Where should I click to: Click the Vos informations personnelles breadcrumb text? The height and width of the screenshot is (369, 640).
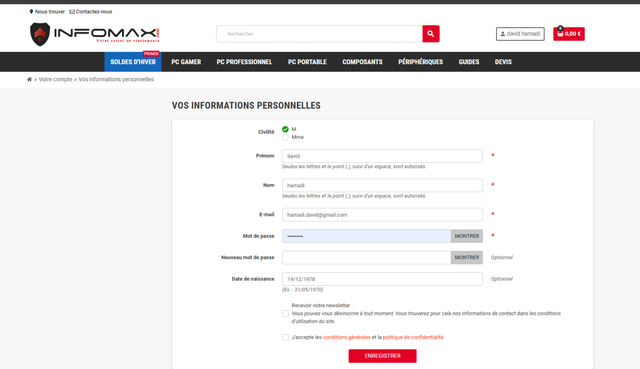116,80
